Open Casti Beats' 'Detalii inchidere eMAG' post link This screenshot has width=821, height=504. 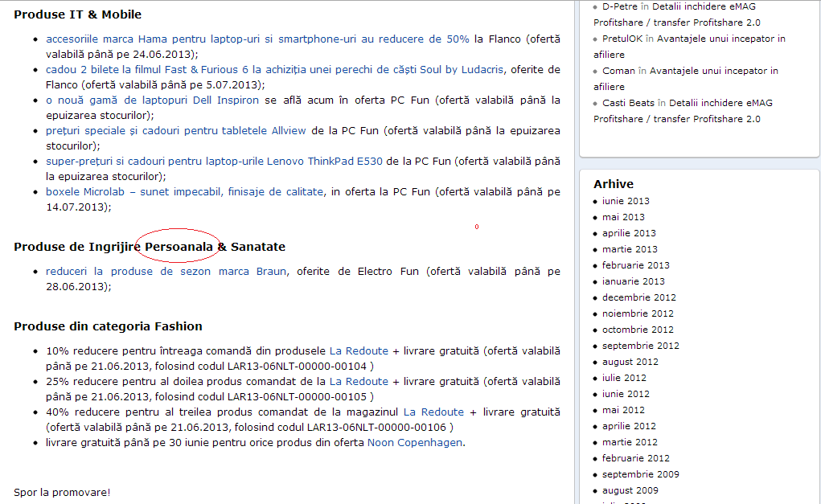coord(683,111)
